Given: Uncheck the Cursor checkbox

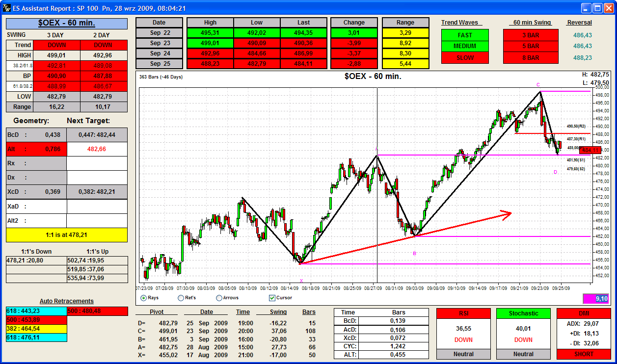Looking at the screenshot, I should (x=272, y=298).
